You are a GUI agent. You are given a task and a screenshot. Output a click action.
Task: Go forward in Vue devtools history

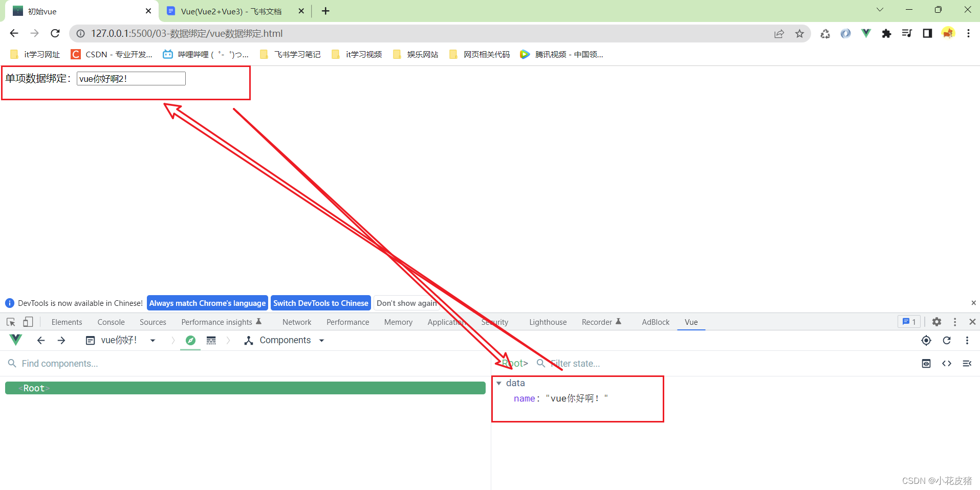(x=61, y=340)
